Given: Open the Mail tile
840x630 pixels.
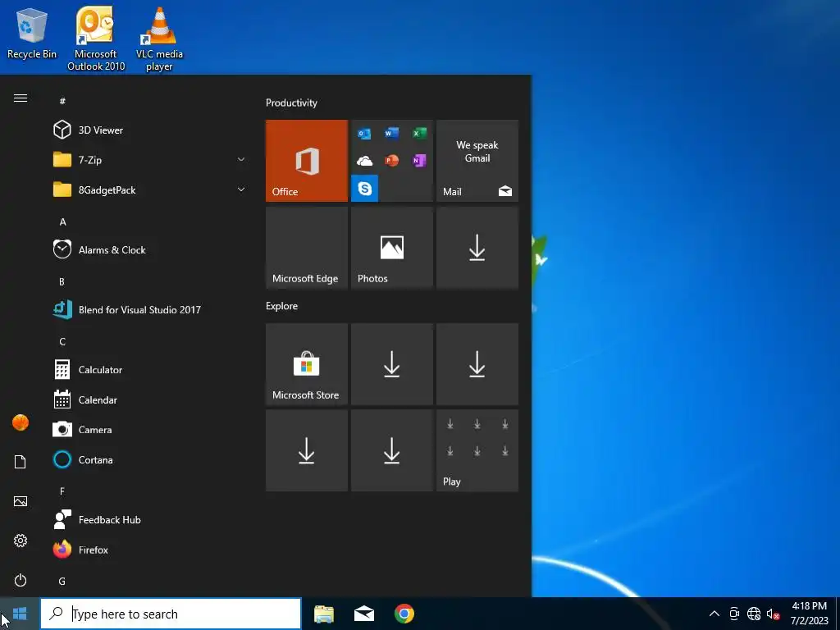Looking at the screenshot, I should (477, 161).
